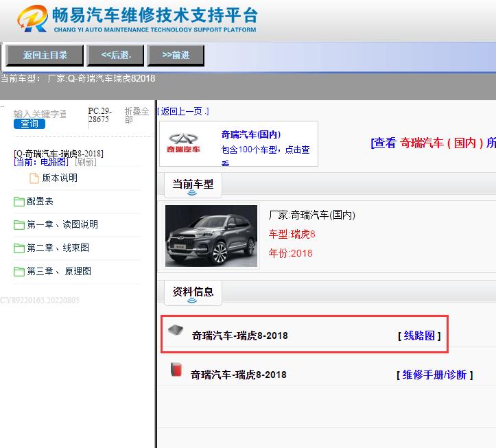496x448 pixels.
Task: Click 当前车型 breadcrumb bar text
Action: pos(78,78)
